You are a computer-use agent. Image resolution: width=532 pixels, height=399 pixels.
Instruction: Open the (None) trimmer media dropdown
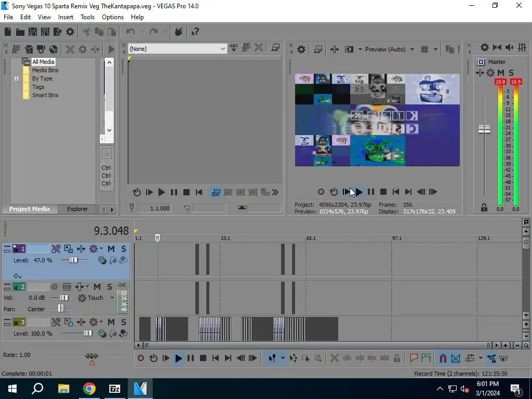pyautogui.click(x=178, y=49)
